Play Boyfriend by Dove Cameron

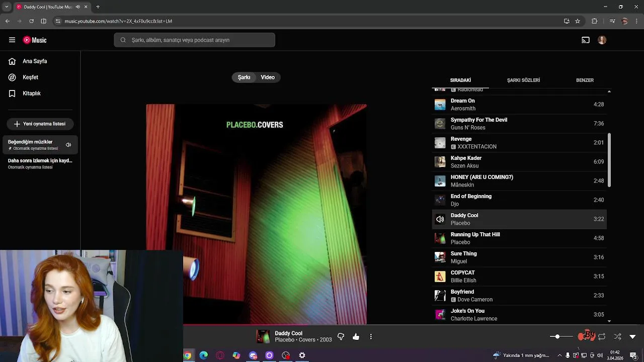[x=519, y=296]
